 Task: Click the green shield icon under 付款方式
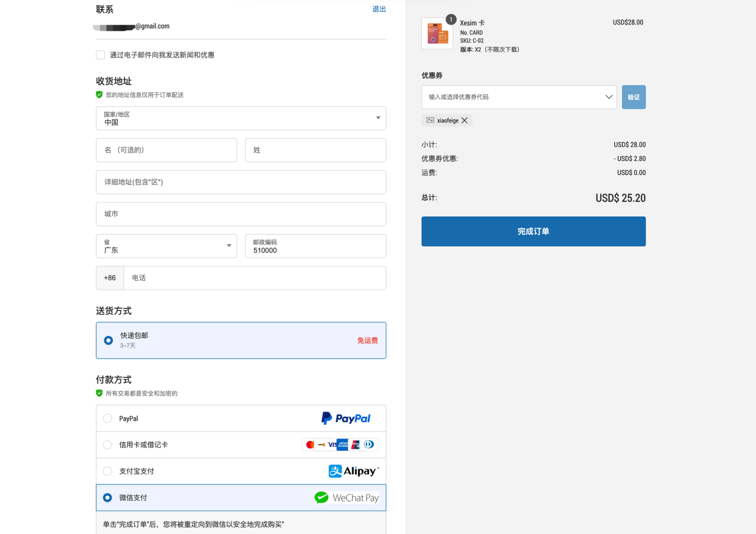click(x=99, y=393)
